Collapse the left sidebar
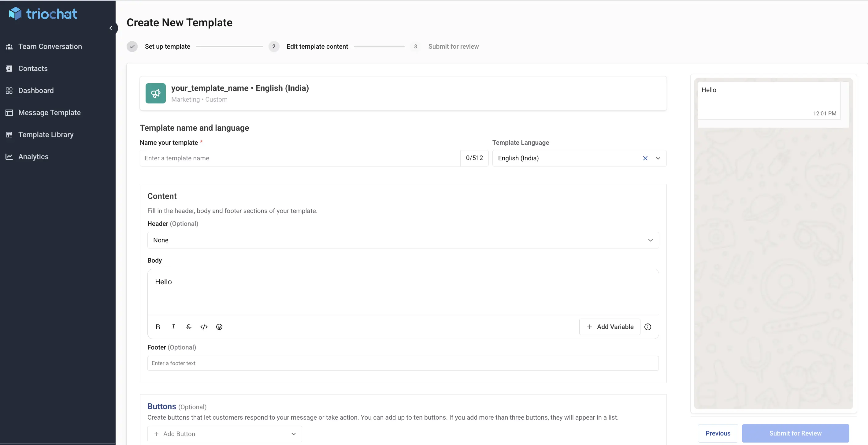Image resolution: width=868 pixels, height=445 pixels. 111,28
